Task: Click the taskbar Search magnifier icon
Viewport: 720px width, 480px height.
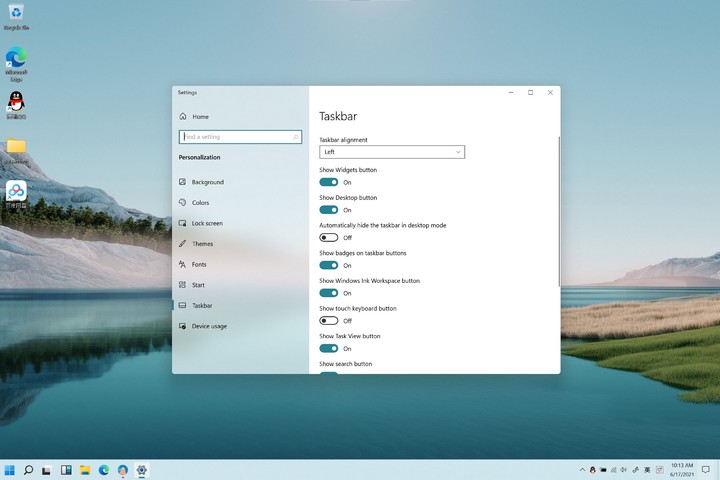Action: 29,469
